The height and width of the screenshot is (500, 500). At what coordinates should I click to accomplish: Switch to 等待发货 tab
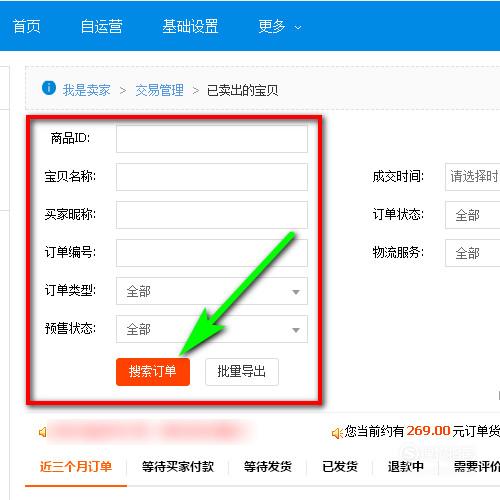coord(268,466)
